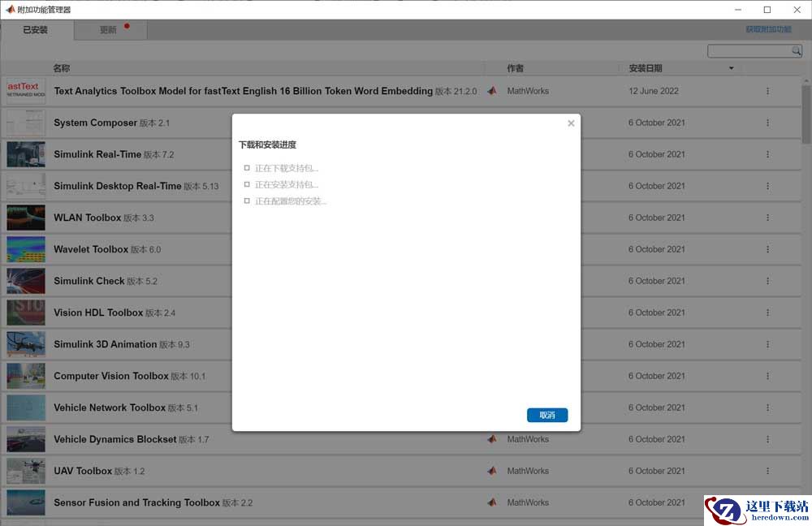Click the Vision HDL Toolbox thumbnail
This screenshot has width=812, height=526.
click(x=26, y=313)
